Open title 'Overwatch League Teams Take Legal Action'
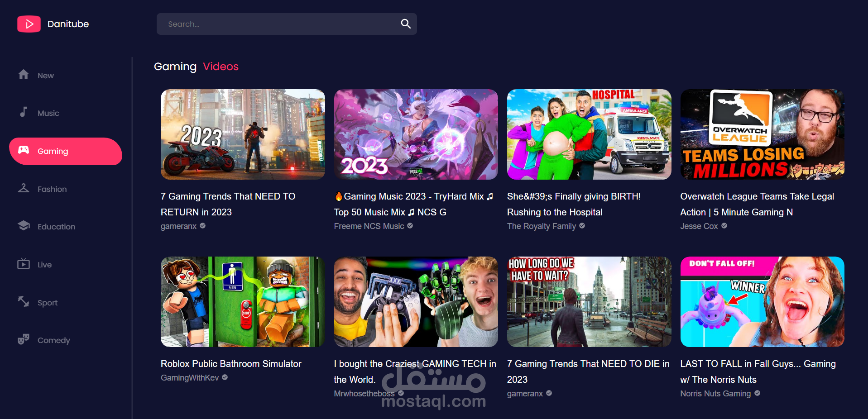 click(757, 204)
